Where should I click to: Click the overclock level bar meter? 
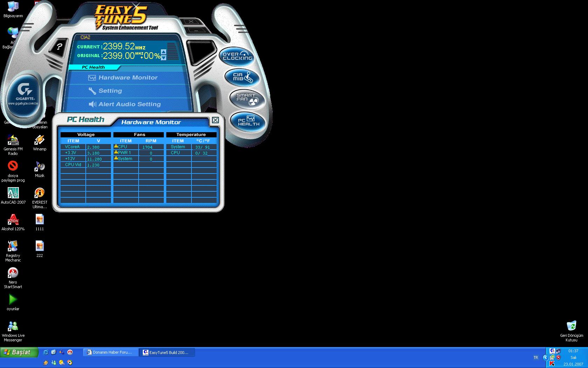coord(172,51)
